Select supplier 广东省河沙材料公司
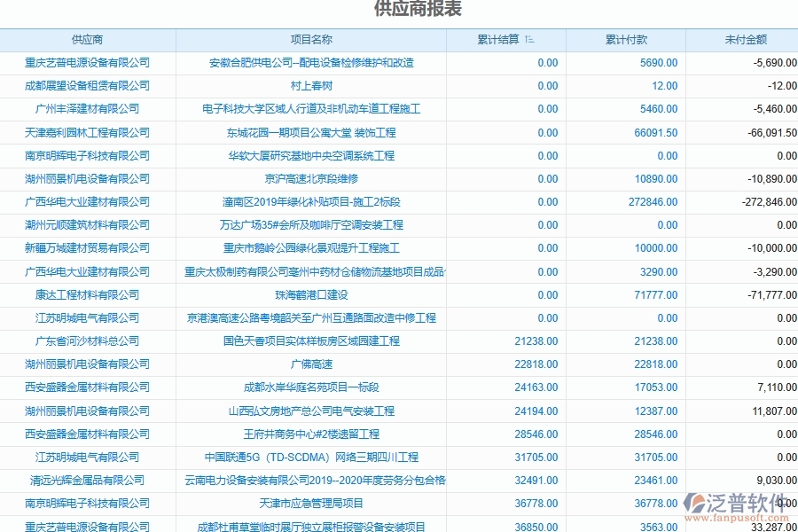 89,340
